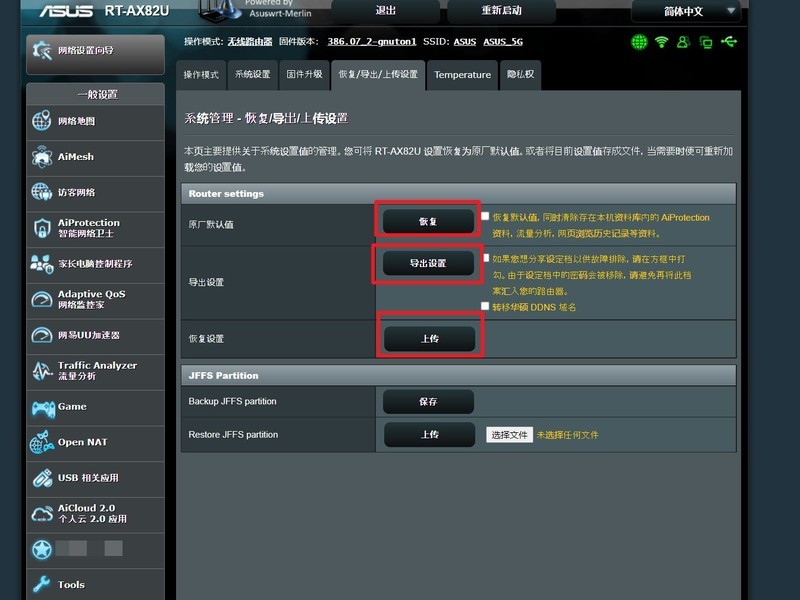Click the internet status globe icon
Image resolution: width=800 pixels, height=600 pixels.
tap(639, 42)
